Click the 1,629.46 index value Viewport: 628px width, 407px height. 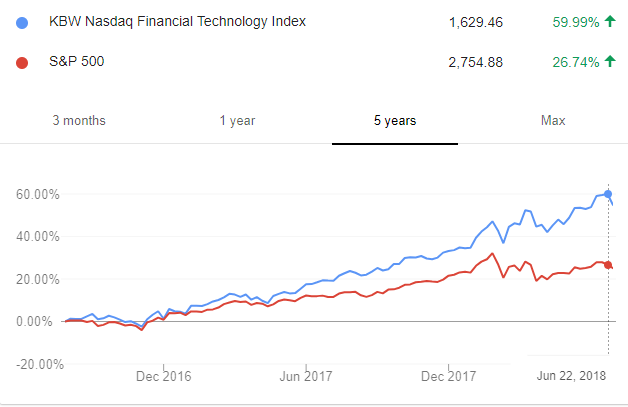476,22
